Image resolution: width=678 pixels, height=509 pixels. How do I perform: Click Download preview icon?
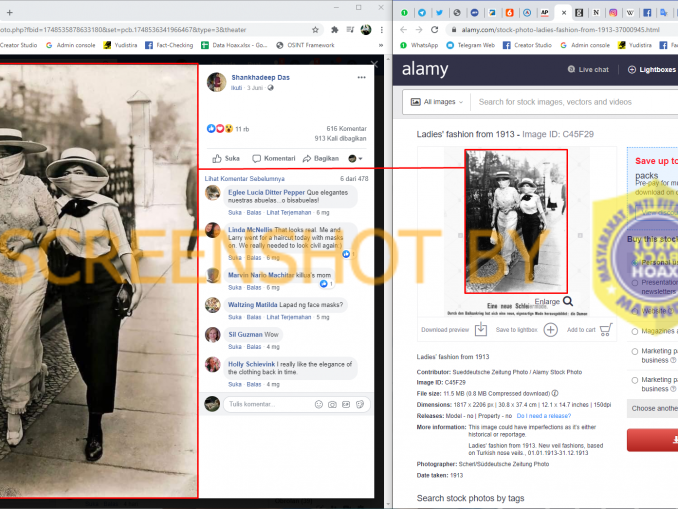[481, 330]
